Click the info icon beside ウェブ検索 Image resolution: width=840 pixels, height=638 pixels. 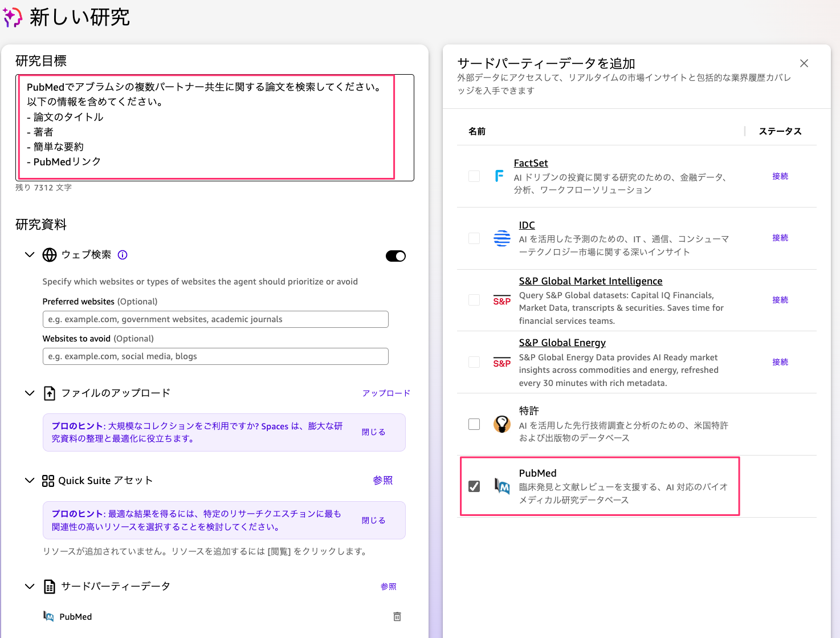[123, 255]
